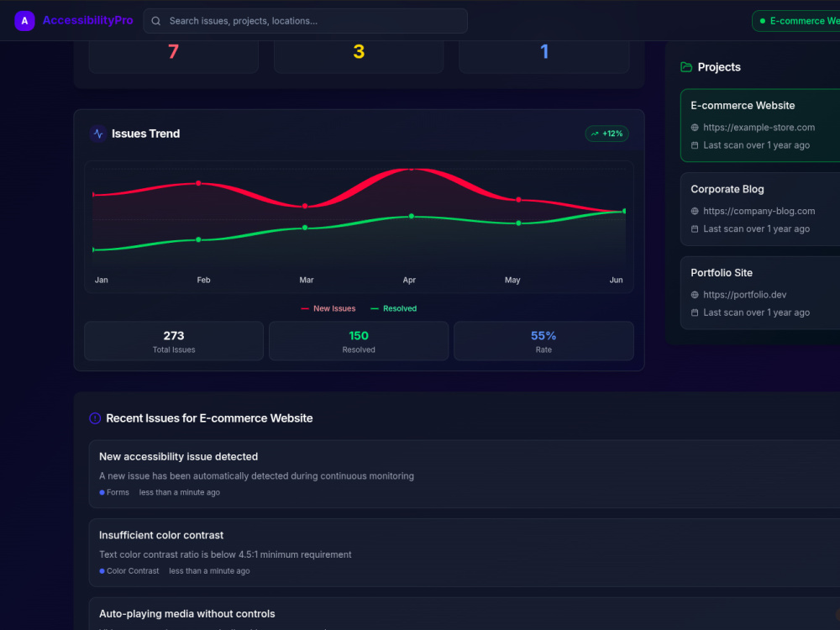Open the New accessibility issue detected item

point(465,474)
